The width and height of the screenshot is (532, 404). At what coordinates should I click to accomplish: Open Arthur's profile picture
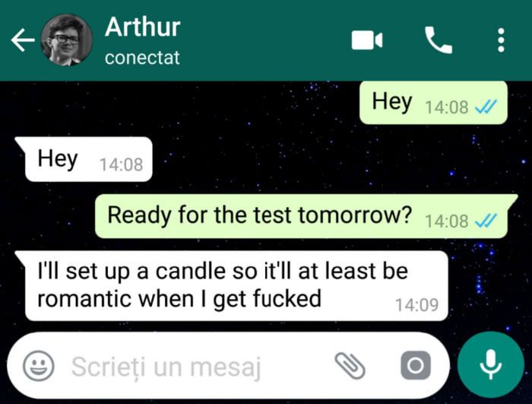pos(67,40)
